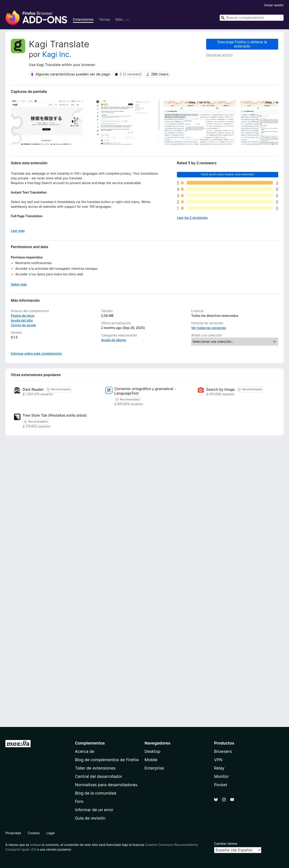This screenshot has width=289, height=868.
Task: Click Privacidad in the footer
Action: tap(13, 833)
